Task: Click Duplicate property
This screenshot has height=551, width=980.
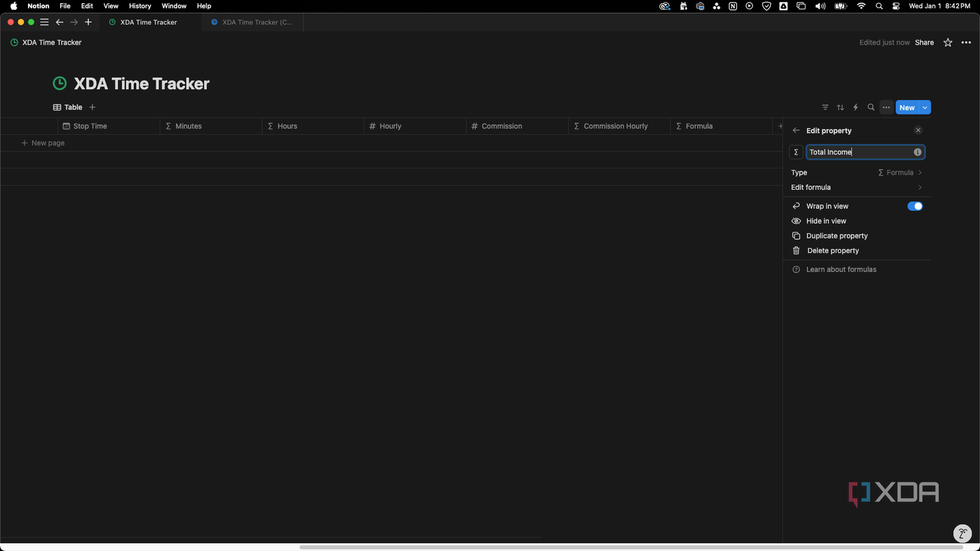Action: (x=857, y=236)
